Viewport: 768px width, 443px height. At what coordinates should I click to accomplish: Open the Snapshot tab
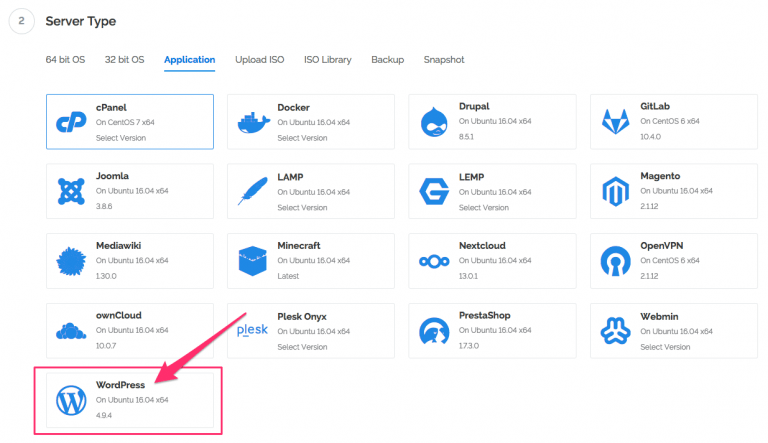444,60
